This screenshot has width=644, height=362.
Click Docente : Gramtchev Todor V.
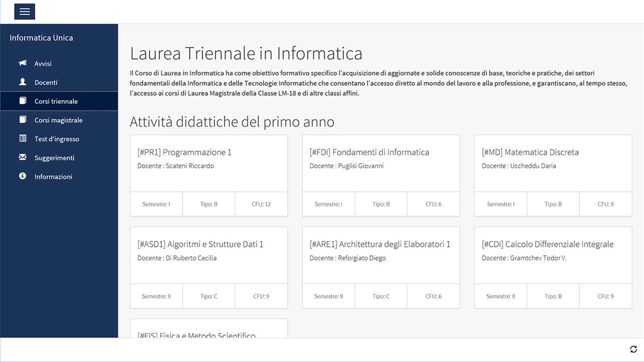pos(524,258)
